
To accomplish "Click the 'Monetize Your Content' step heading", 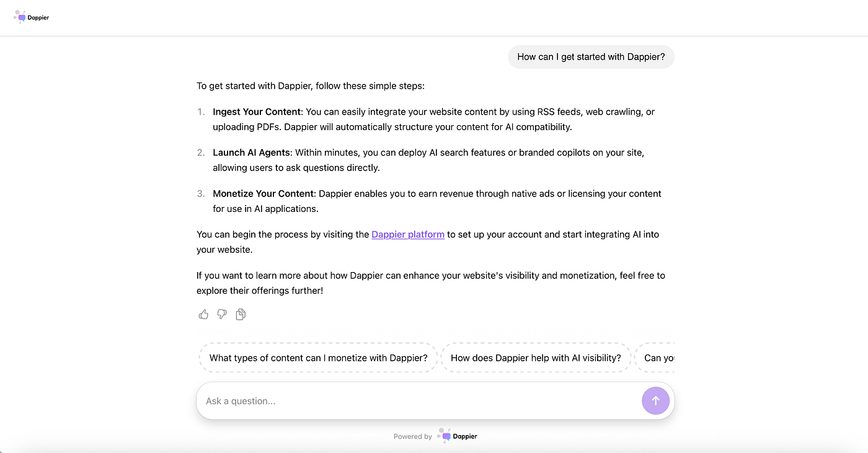I will tap(263, 193).
